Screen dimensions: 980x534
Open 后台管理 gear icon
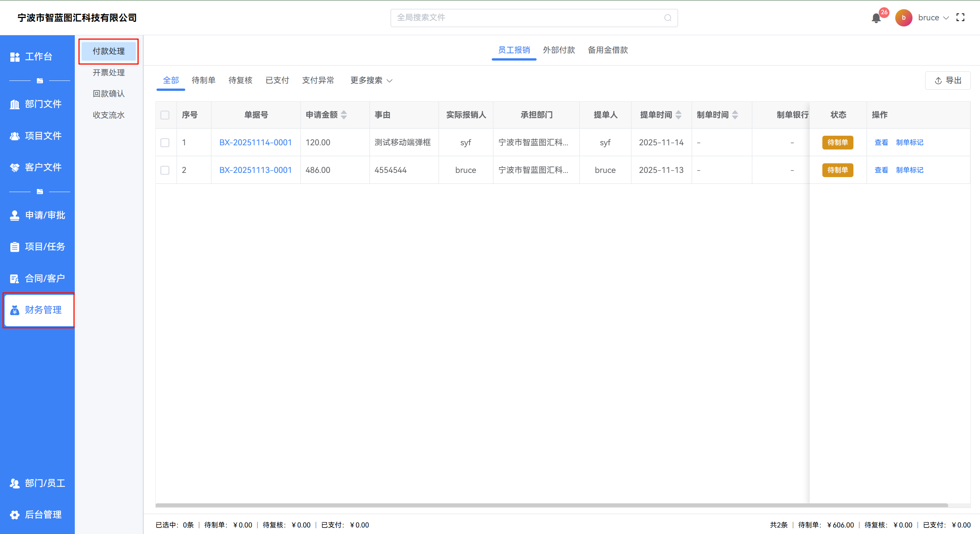pos(15,514)
